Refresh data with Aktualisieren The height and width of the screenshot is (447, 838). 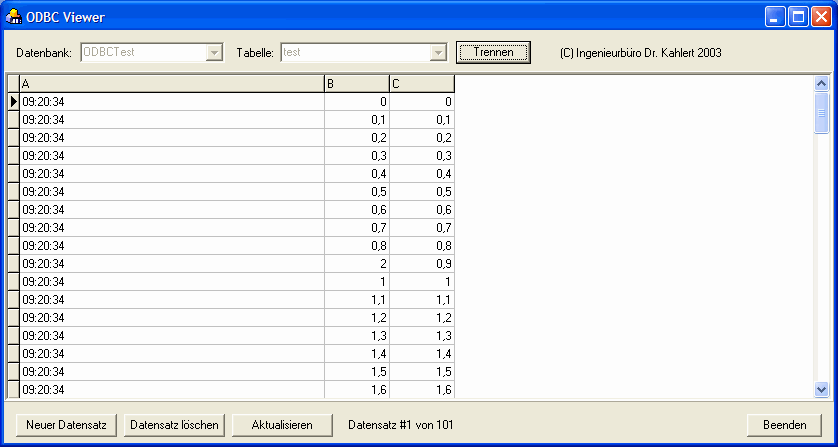(282, 425)
